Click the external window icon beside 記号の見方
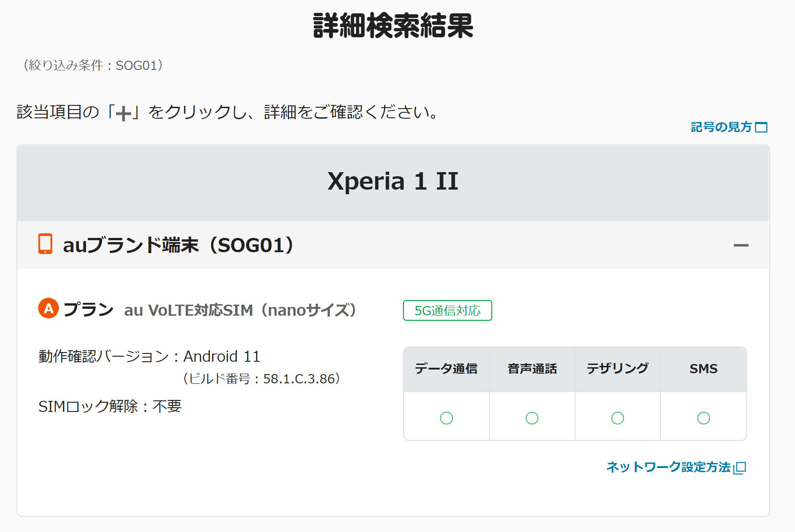The height and width of the screenshot is (532, 795). [x=761, y=127]
